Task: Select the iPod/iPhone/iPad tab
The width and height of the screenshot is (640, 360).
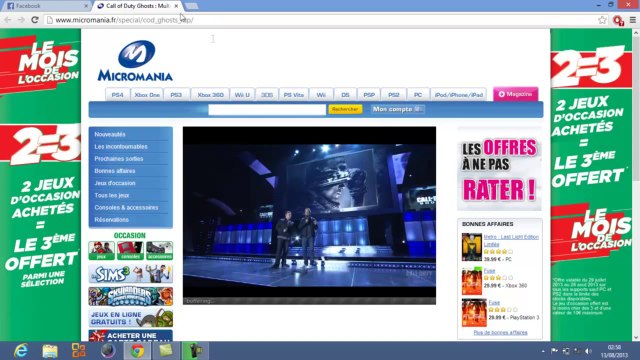Action: (x=458, y=95)
